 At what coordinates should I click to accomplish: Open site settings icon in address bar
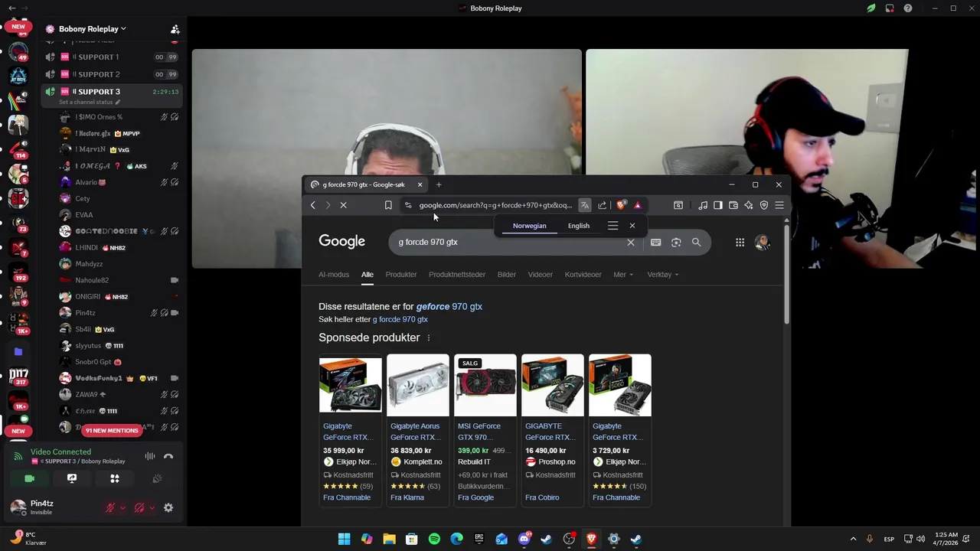[x=408, y=205]
